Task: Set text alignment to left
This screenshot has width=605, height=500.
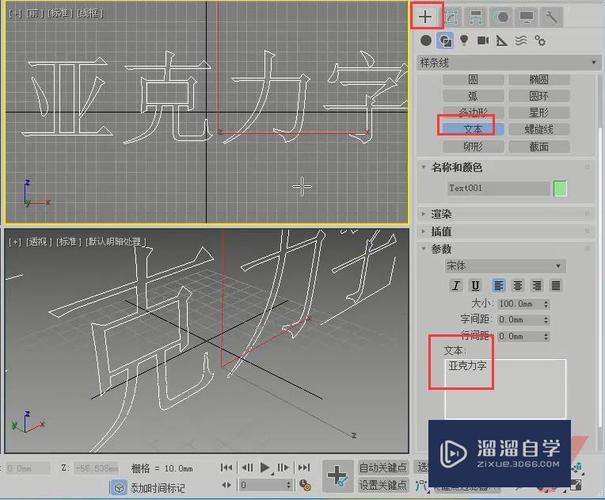Action: [x=499, y=285]
